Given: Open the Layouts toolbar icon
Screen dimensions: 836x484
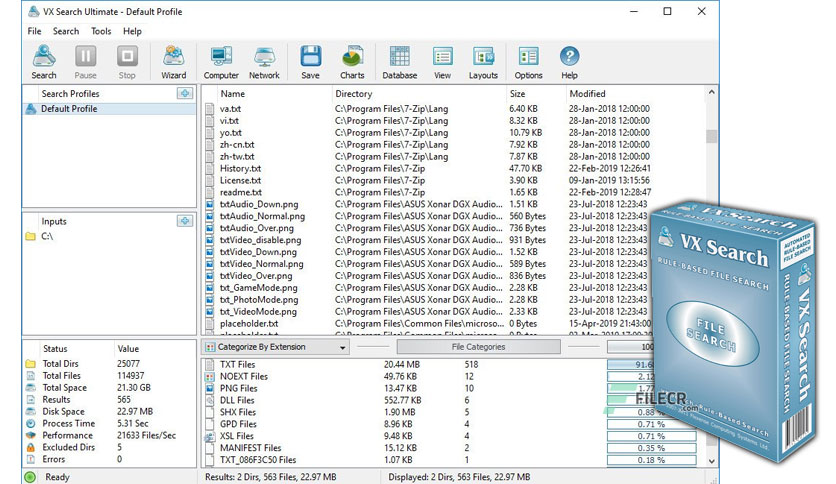Looking at the screenshot, I should pyautogui.click(x=483, y=62).
